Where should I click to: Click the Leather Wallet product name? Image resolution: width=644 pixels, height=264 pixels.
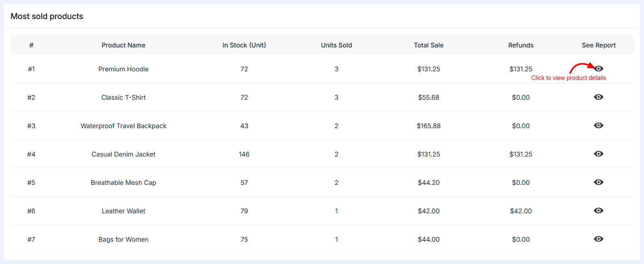coord(123,211)
